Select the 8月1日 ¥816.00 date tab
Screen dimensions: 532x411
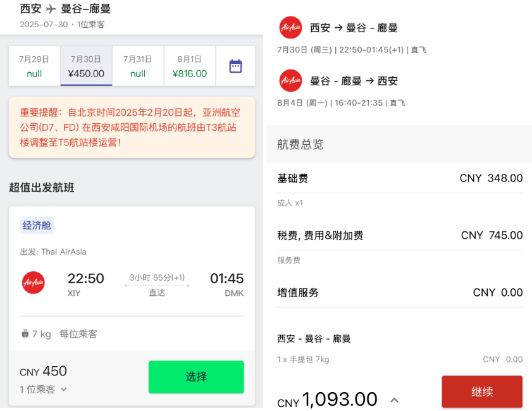189,66
